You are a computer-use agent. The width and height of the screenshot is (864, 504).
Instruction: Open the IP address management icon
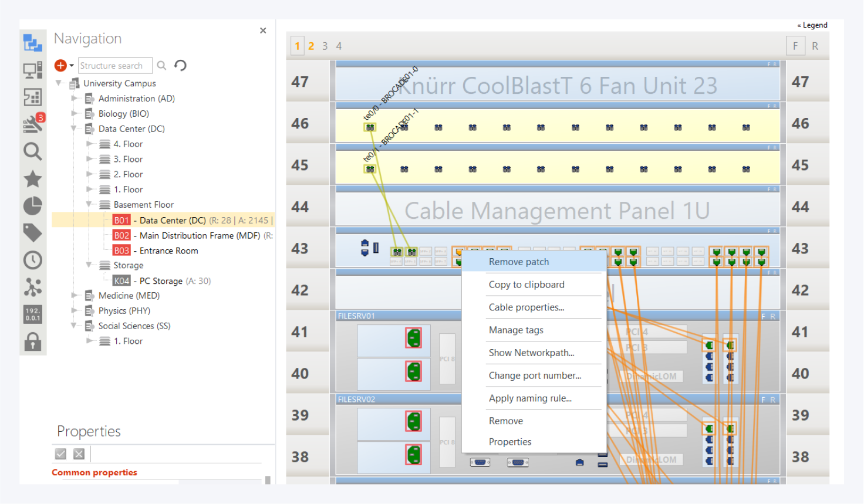[x=32, y=314]
